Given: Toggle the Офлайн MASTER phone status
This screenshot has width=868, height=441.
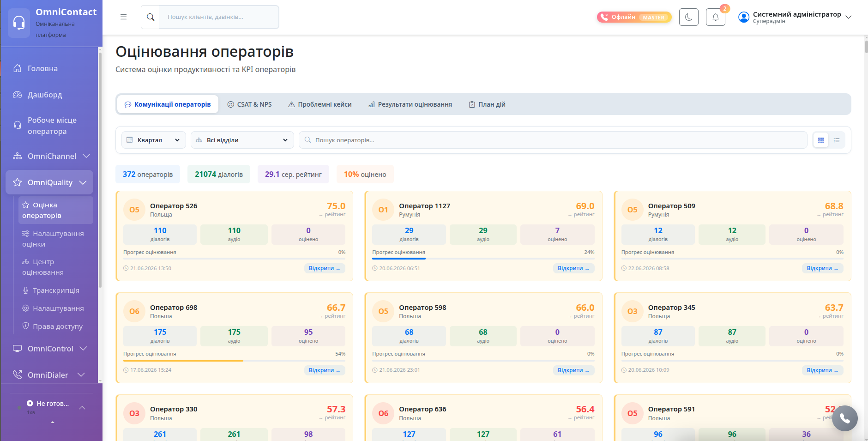Looking at the screenshot, I should pos(634,17).
